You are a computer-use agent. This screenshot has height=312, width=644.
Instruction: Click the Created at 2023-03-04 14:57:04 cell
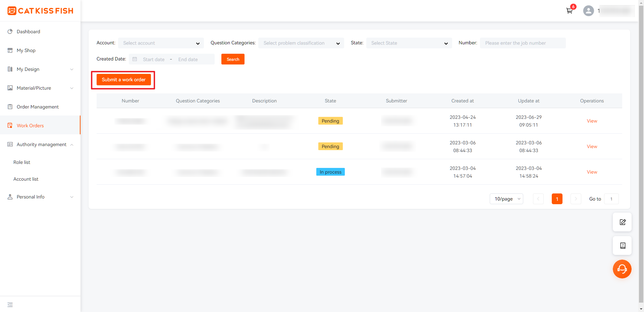(463, 172)
